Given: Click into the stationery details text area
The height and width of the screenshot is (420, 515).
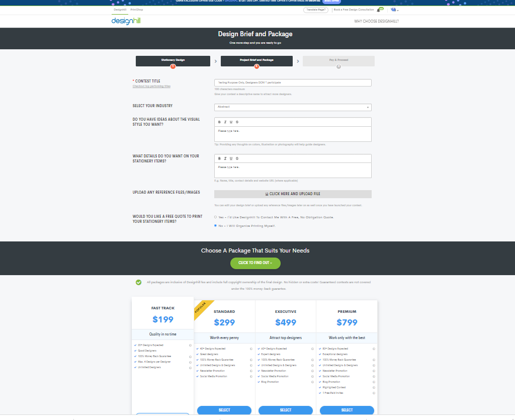Looking at the screenshot, I should pyautogui.click(x=293, y=170).
